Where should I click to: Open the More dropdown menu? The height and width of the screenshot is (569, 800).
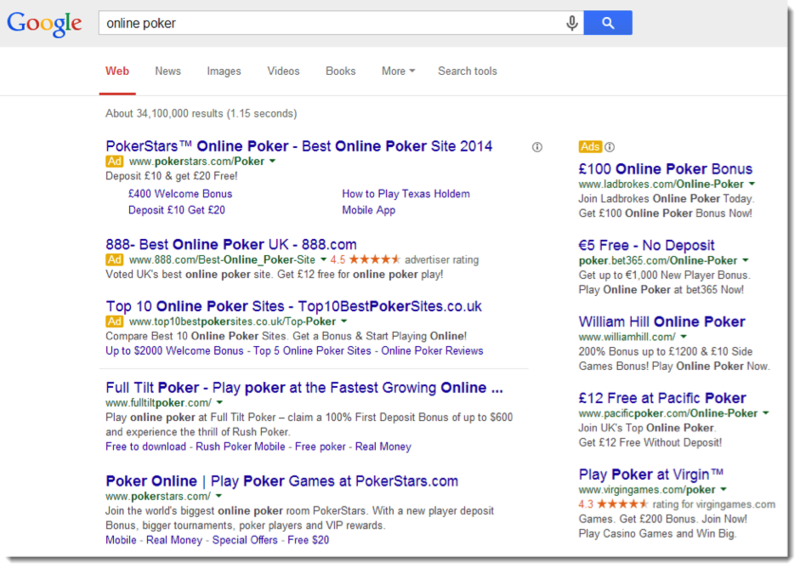pos(398,71)
